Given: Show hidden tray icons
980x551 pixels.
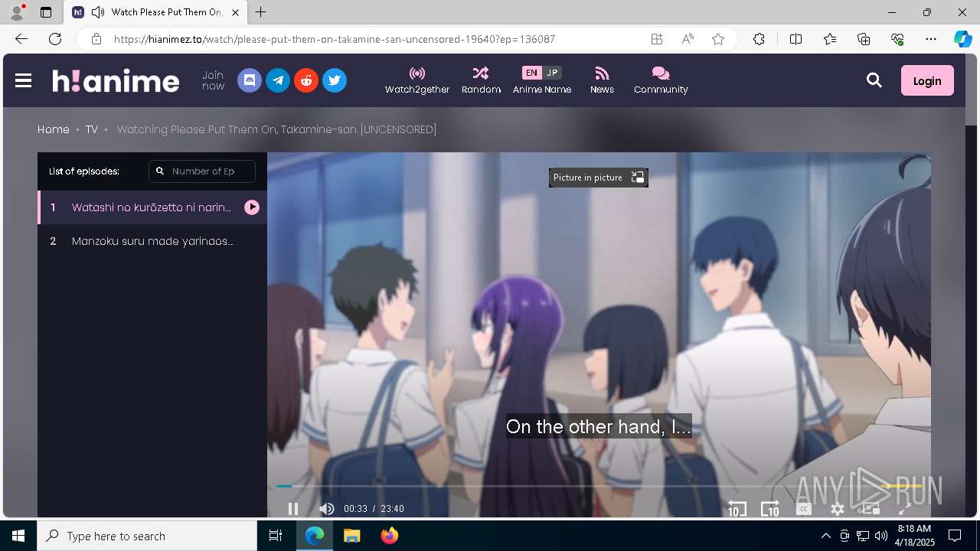Looking at the screenshot, I should (x=825, y=536).
